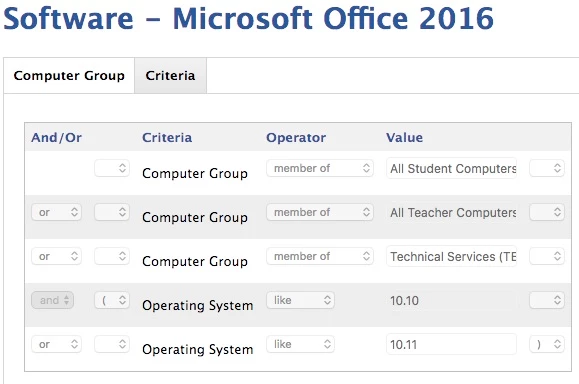Click the Software – Microsoft Office 2016 heading
Image resolution: width=579 pixels, height=384 pixels.
[x=248, y=18]
